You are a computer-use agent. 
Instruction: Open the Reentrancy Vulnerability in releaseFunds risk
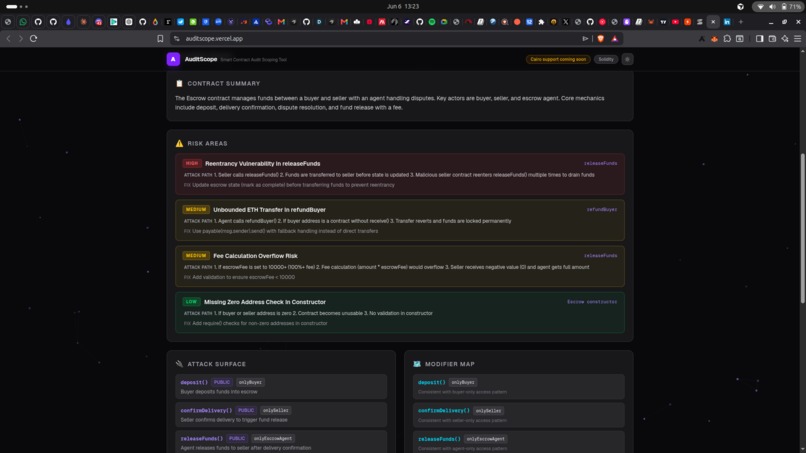(x=263, y=164)
